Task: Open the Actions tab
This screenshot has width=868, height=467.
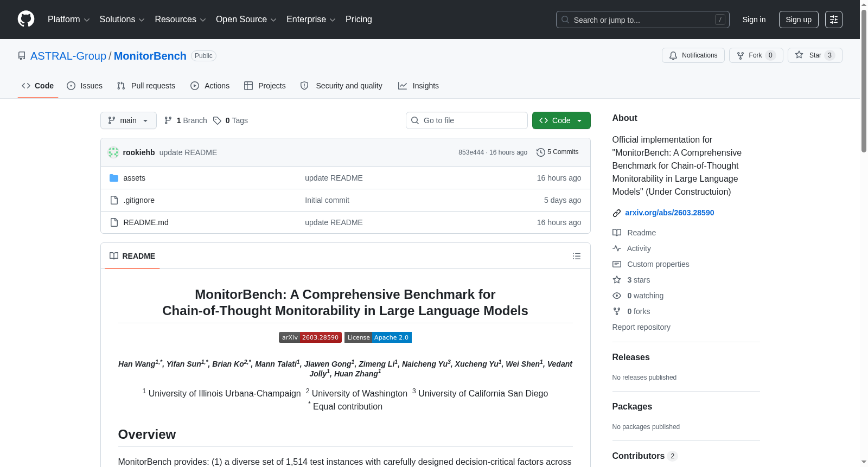Action: (x=210, y=86)
